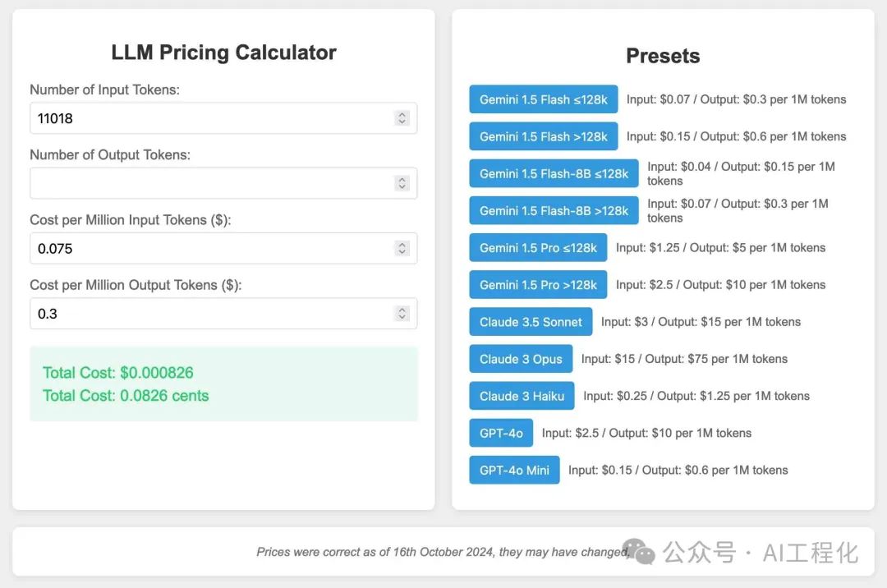Click the Cost per Million Input Tokens field

tap(223, 248)
